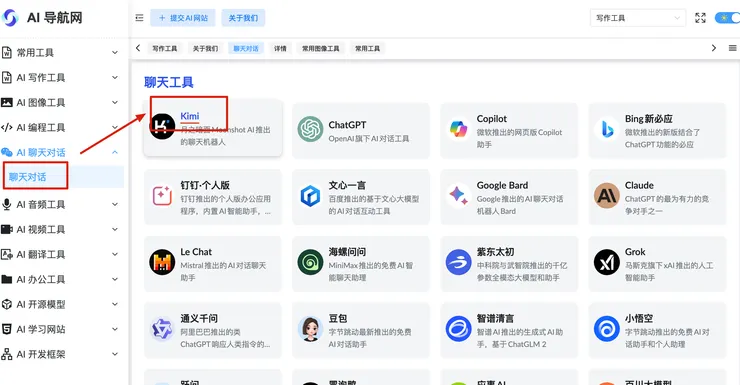This screenshot has height=385, width=740.
Task: Select the 写作工具 tab
Action: pos(165,48)
